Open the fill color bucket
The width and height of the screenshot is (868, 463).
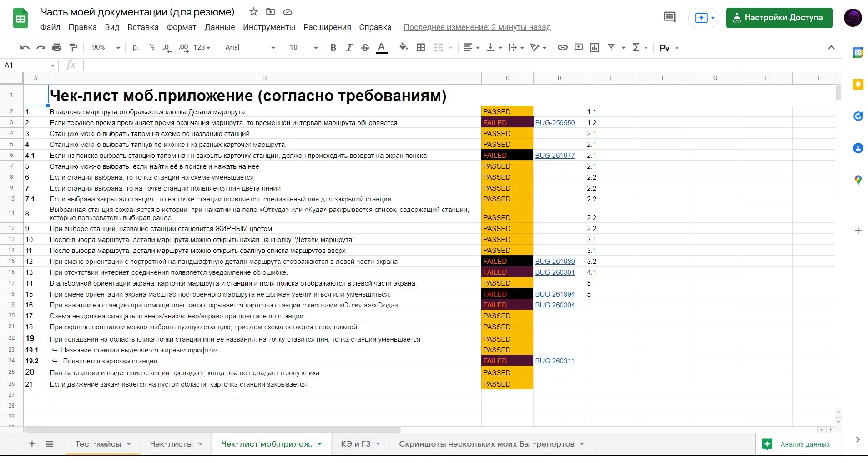click(x=404, y=47)
